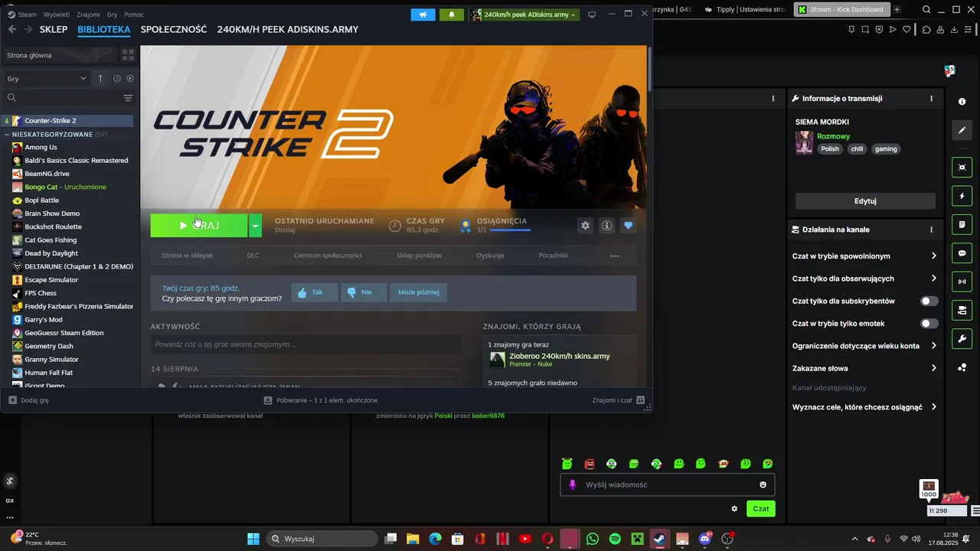Open emoji picker in Kick chat input
This screenshot has height=551, width=980.
(x=763, y=484)
